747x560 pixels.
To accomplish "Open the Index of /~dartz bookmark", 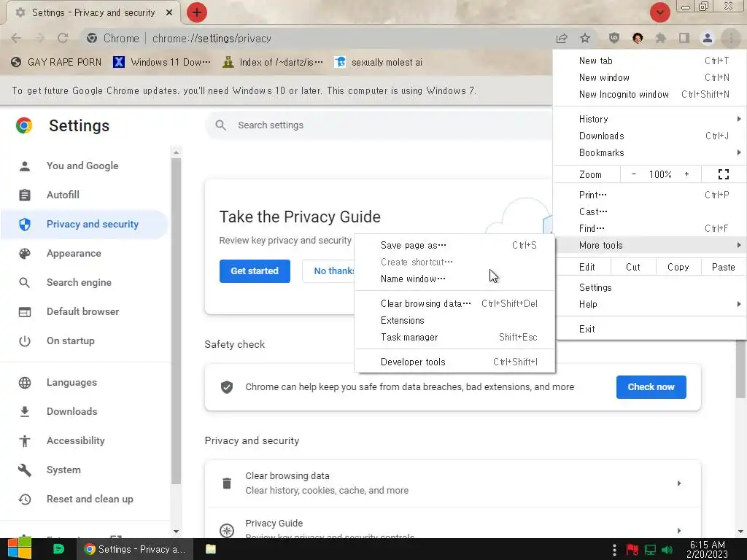I will (274, 63).
